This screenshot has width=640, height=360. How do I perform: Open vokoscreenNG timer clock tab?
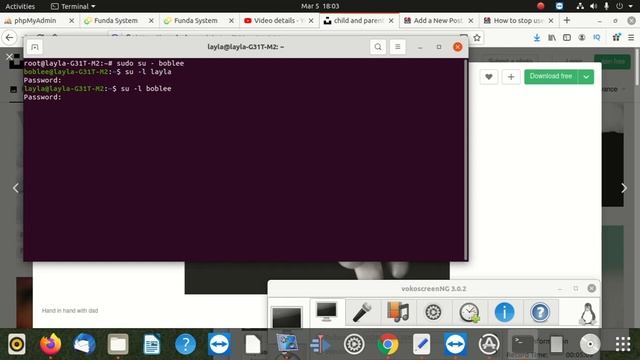(469, 312)
